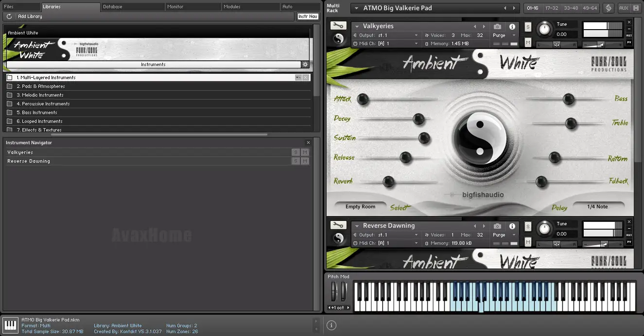
Task: Mute Valkyeries in Instrument Navigator
Action: click(305, 152)
